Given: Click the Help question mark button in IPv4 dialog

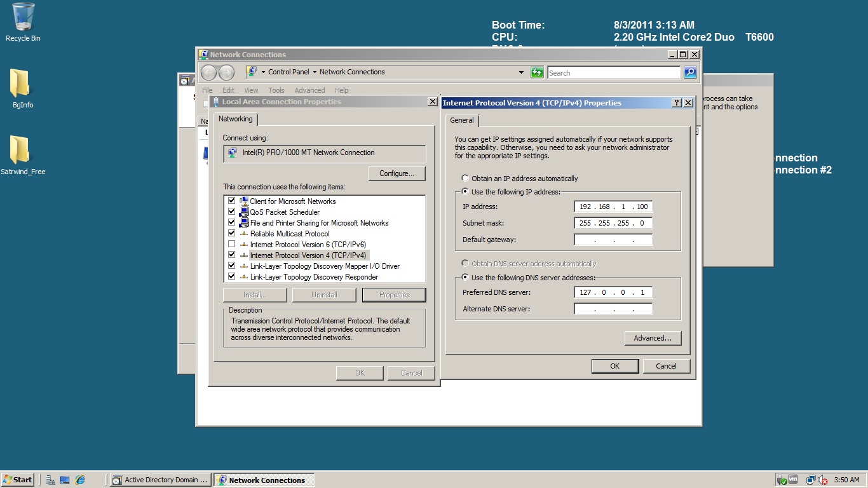Looking at the screenshot, I should pyautogui.click(x=676, y=103).
